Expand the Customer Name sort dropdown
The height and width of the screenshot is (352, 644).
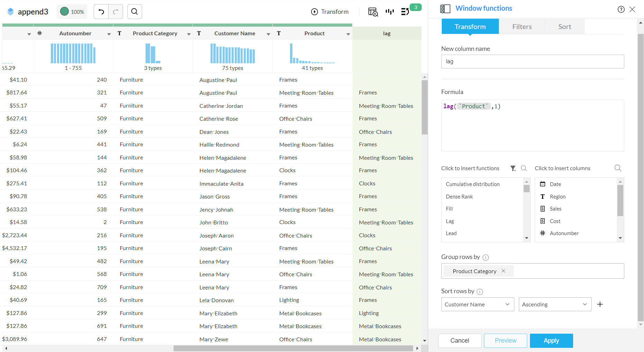click(x=477, y=304)
